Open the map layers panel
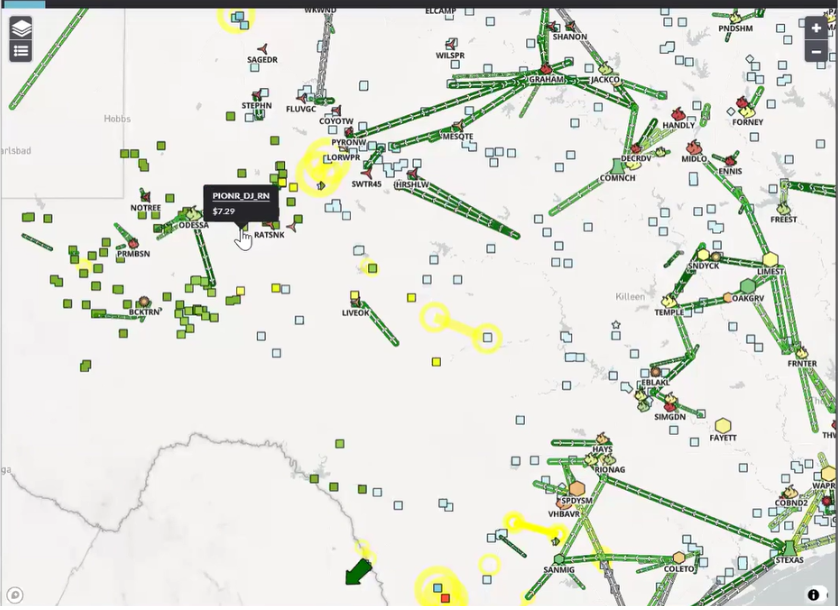840x610 pixels. [x=21, y=27]
